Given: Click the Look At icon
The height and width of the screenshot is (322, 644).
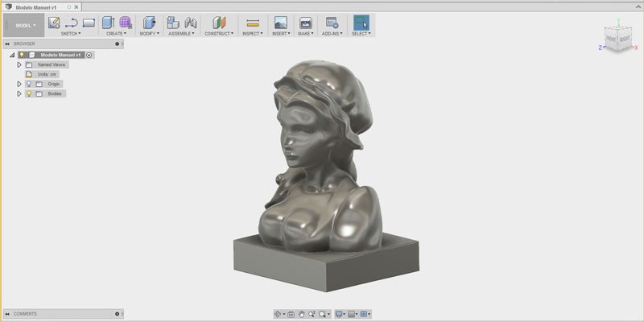Looking at the screenshot, I should 291,314.
